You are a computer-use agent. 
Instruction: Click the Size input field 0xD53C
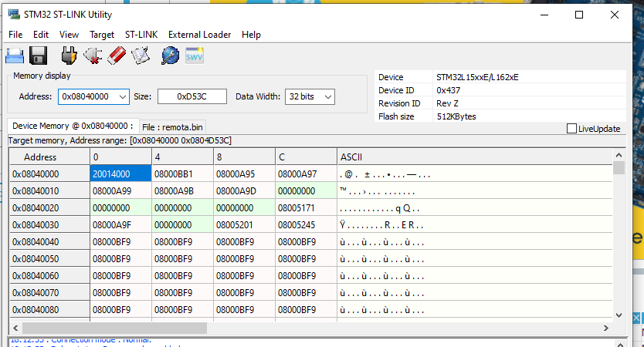[x=192, y=97]
